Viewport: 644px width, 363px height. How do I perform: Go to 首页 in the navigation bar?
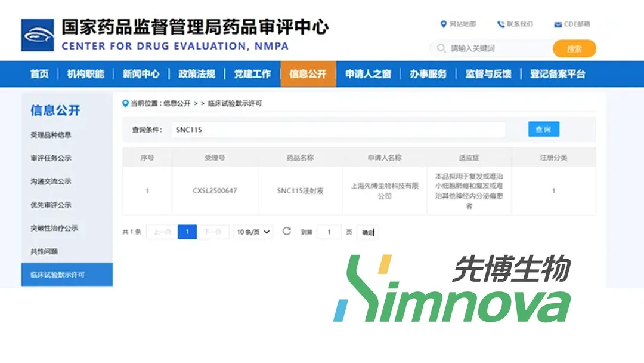click(39, 74)
